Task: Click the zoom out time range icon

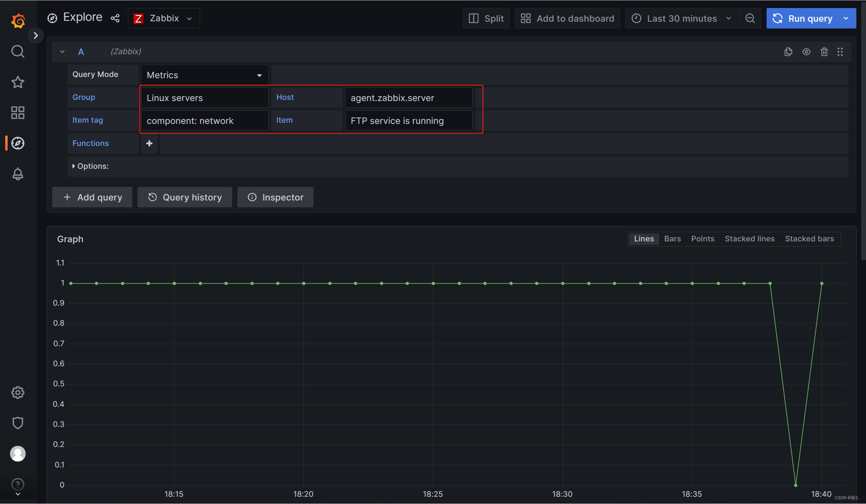Action: [x=750, y=18]
